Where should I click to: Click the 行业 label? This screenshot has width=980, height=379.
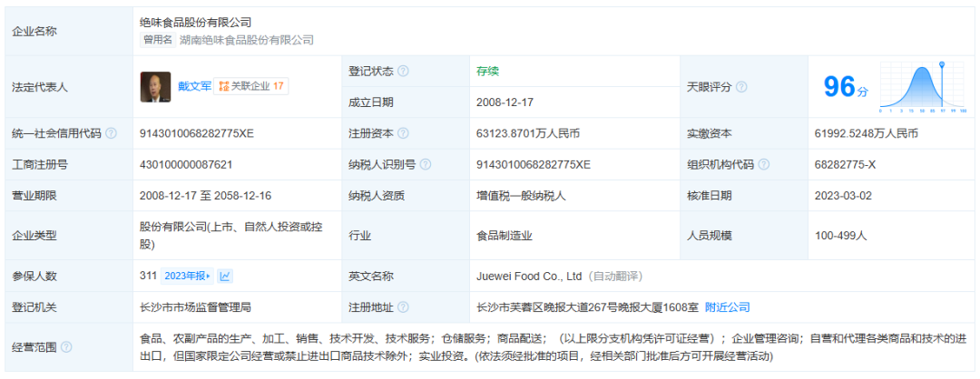[x=360, y=236]
